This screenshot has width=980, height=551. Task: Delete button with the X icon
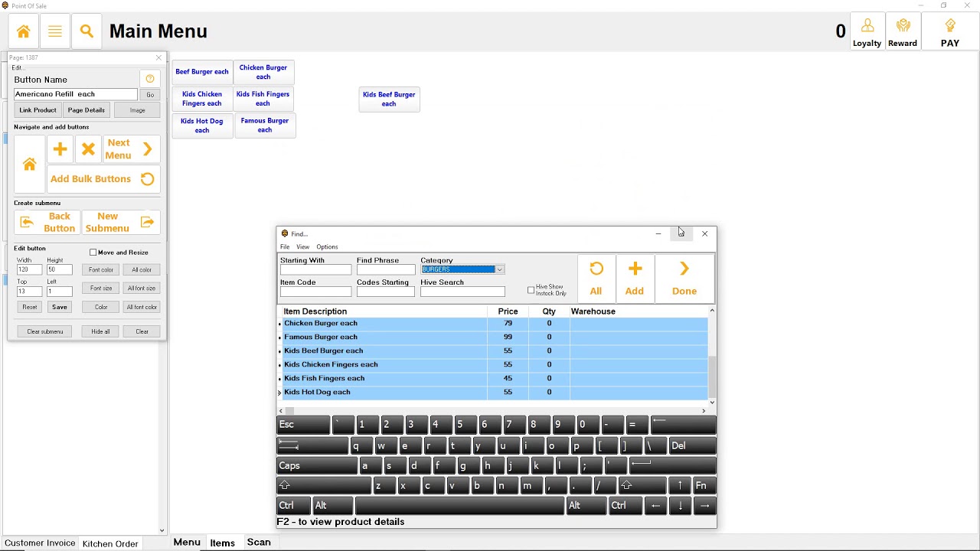tap(88, 148)
